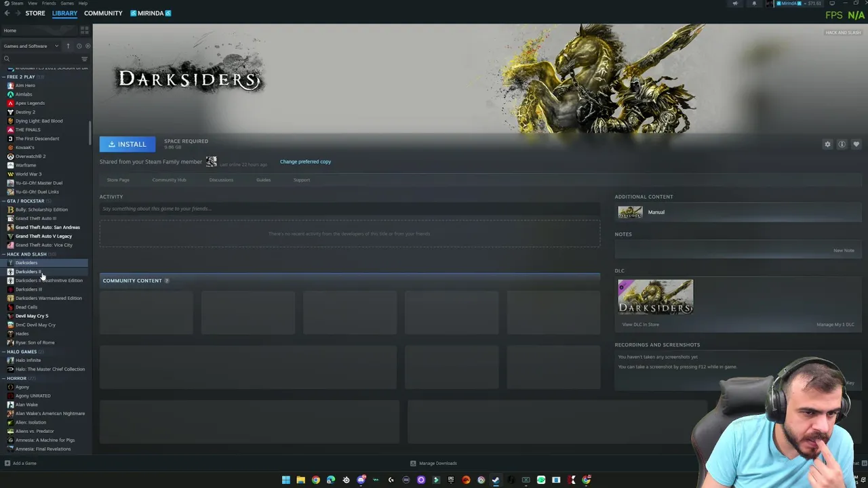Open Epic Games Launcher from taskbar

click(x=451, y=480)
